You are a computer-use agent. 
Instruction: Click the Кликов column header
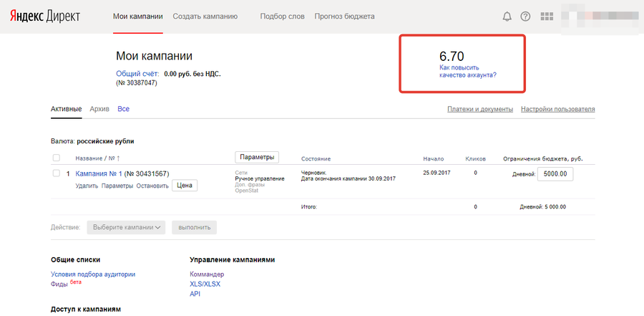point(476,158)
